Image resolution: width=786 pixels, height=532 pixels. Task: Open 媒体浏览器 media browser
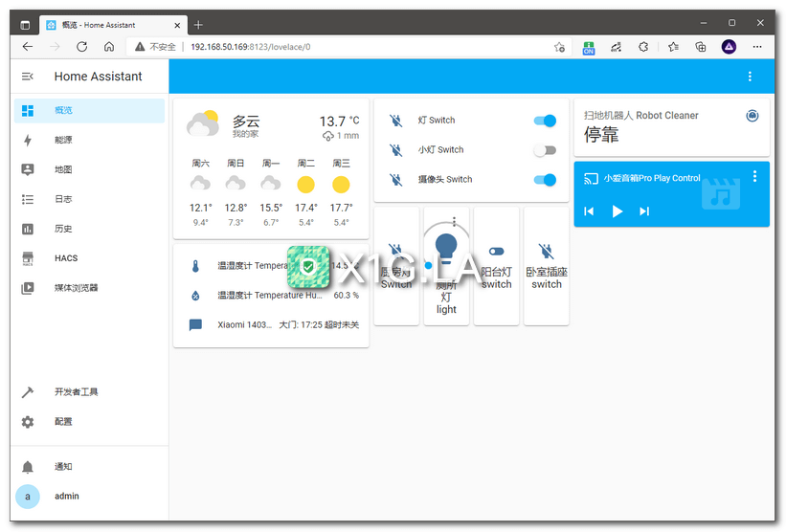point(76,288)
